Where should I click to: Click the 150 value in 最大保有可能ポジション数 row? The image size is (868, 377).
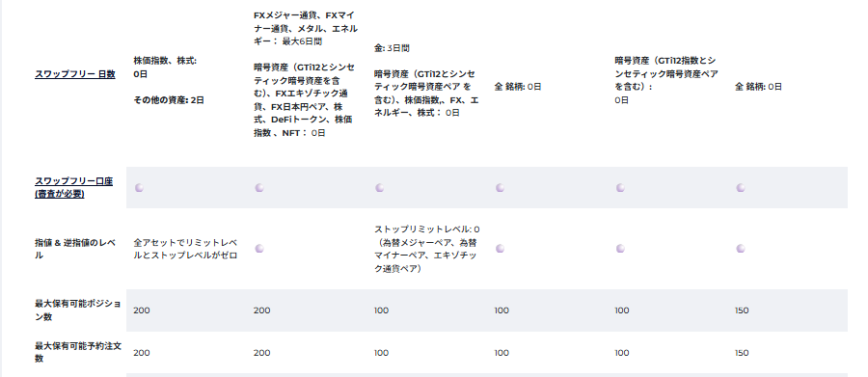[742, 310]
